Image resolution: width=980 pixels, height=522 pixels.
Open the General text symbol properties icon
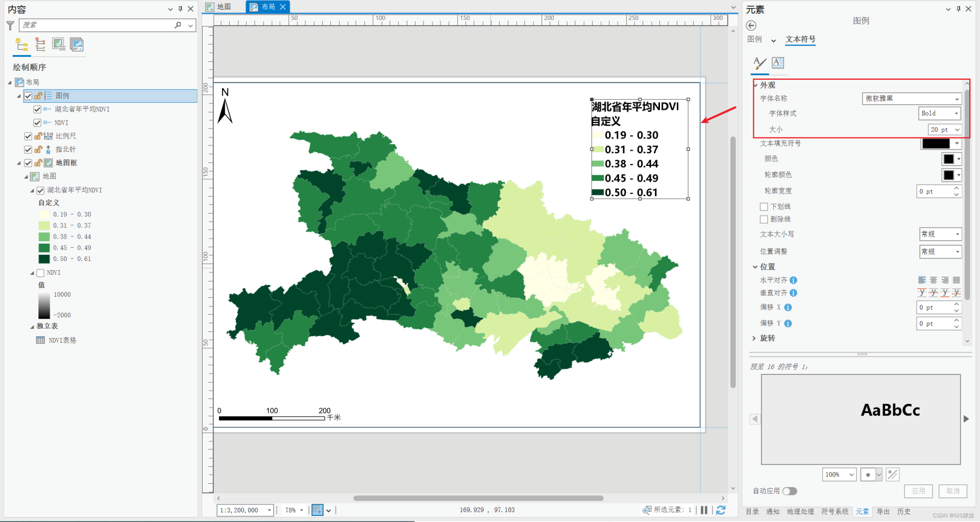(x=759, y=63)
